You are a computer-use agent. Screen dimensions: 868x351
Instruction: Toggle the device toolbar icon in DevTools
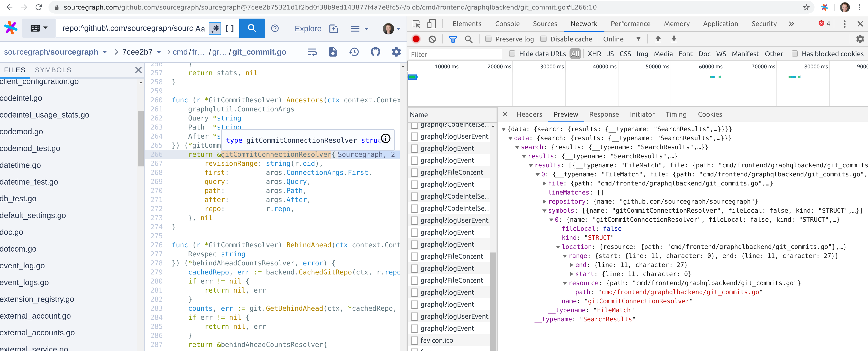(x=431, y=24)
